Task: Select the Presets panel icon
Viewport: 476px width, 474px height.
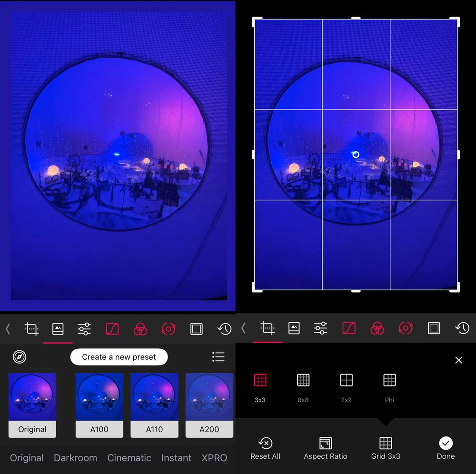Action: (x=58, y=328)
